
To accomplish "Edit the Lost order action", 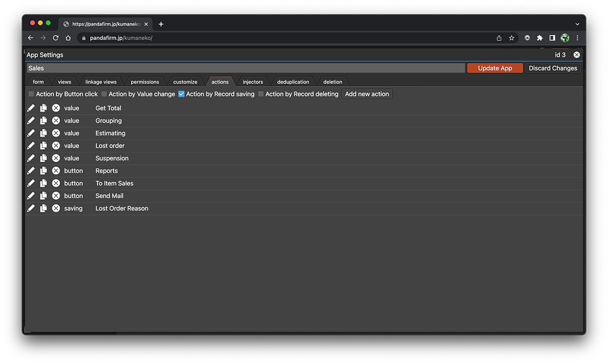I will point(31,145).
